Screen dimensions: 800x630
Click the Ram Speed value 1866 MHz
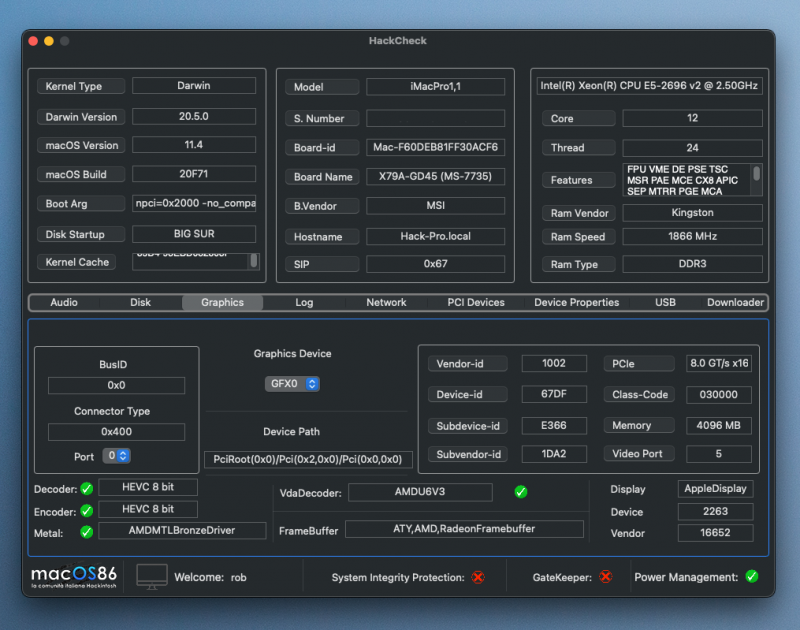(692, 236)
